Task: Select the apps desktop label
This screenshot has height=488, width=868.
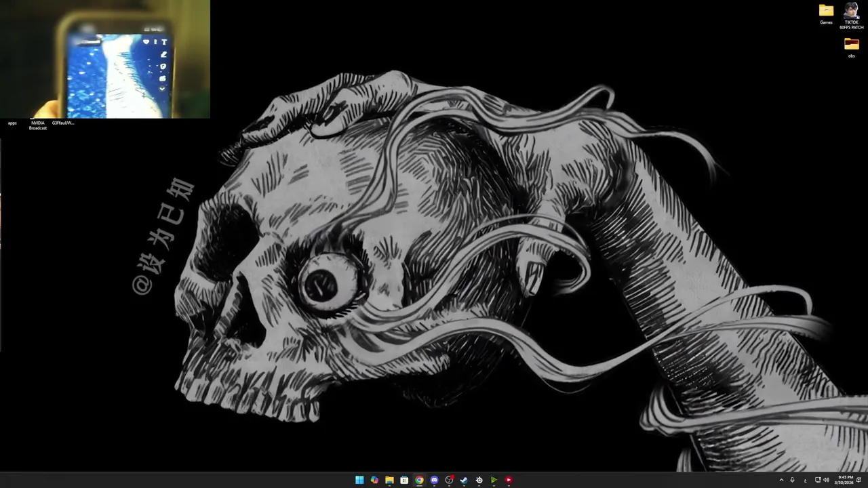Action: click(x=12, y=123)
